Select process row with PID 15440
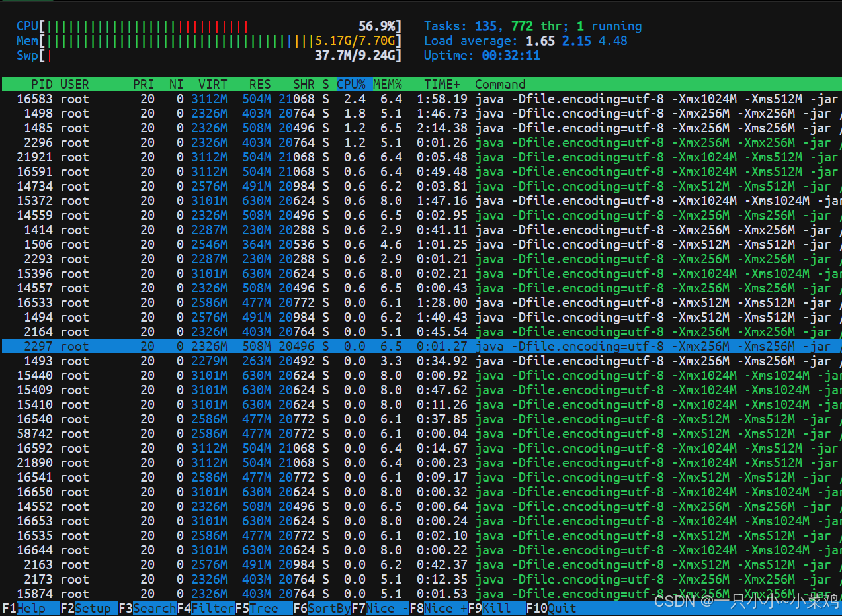 421,376
